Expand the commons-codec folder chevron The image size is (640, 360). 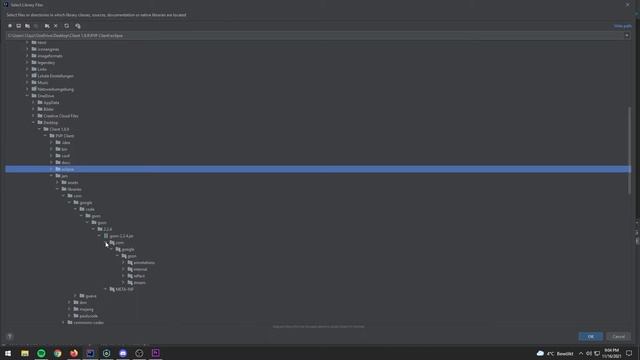63,322
